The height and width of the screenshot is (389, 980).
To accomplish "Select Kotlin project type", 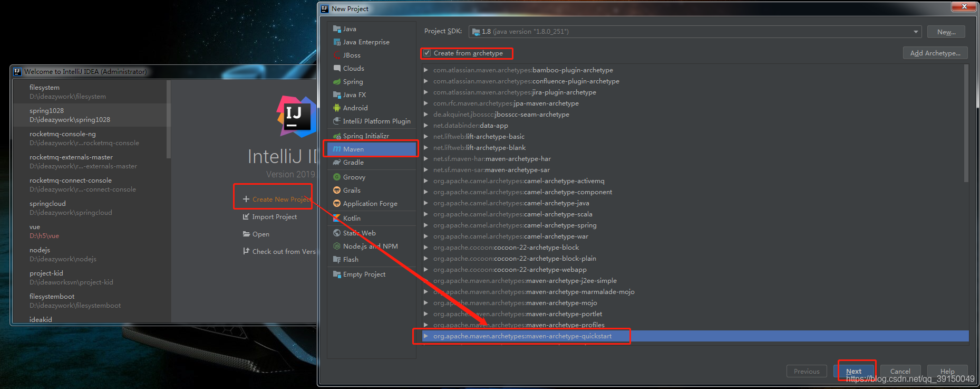I will (x=372, y=219).
